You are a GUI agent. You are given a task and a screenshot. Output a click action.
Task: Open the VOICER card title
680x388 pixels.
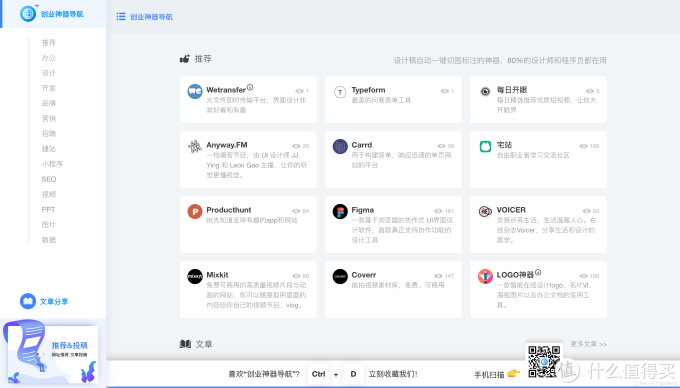511,210
